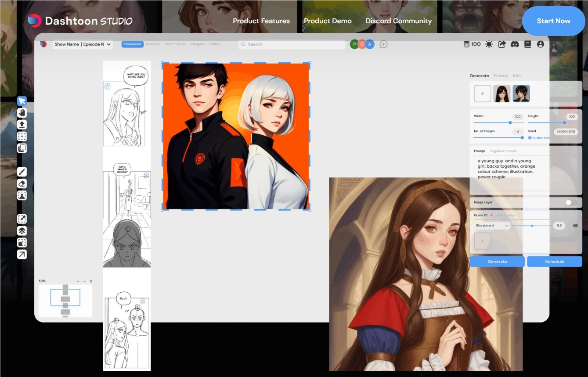
Task: Remove Guide 01 with red X
Action: pyautogui.click(x=491, y=215)
